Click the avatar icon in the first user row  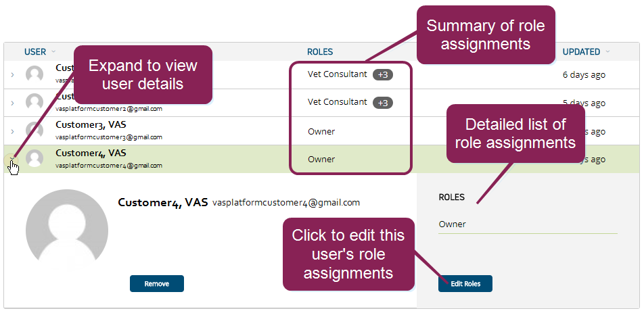(34, 74)
